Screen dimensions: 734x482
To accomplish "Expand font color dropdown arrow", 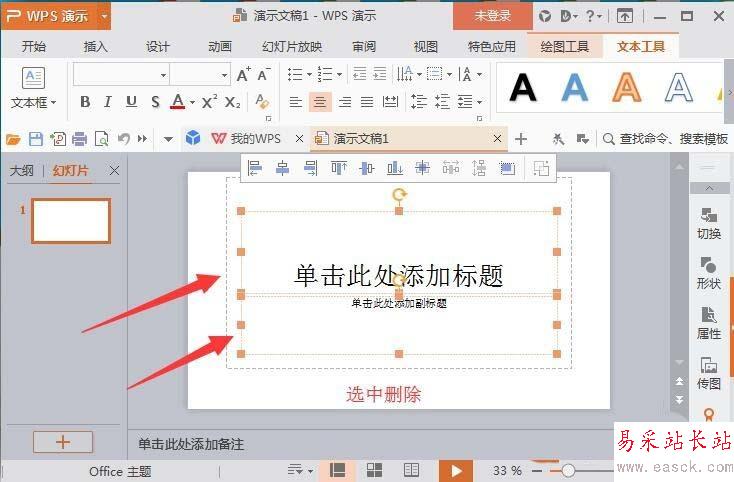I will [x=192, y=102].
